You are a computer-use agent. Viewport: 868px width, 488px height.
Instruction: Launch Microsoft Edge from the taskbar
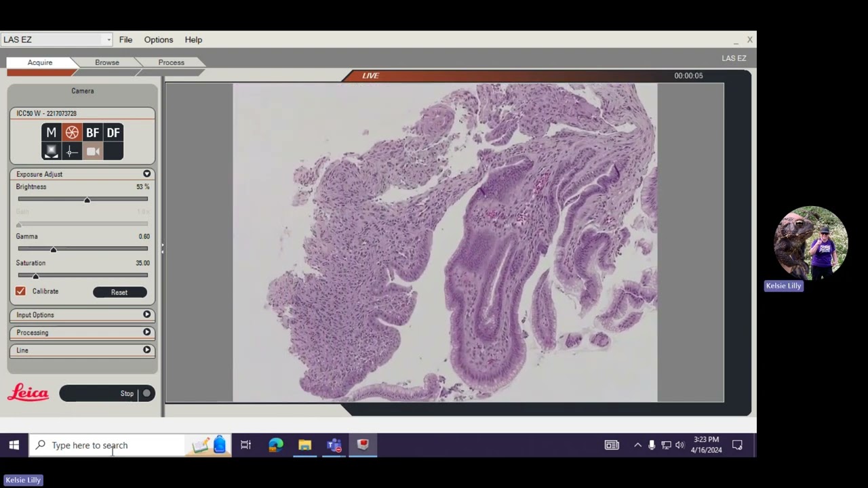[275, 445]
